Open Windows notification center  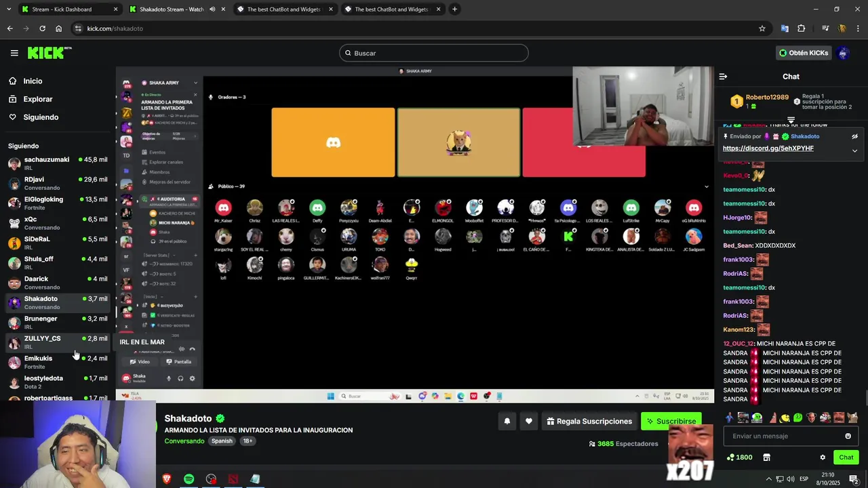(854, 479)
